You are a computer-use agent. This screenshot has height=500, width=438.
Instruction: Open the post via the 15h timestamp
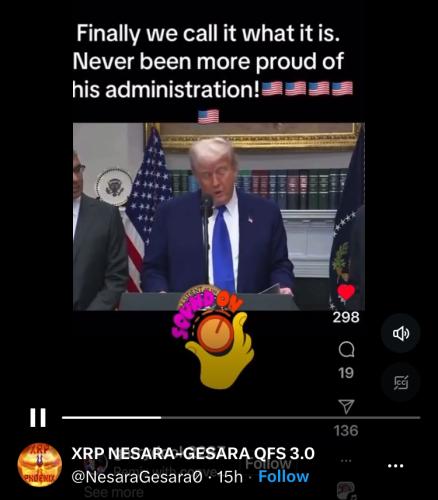230,477
